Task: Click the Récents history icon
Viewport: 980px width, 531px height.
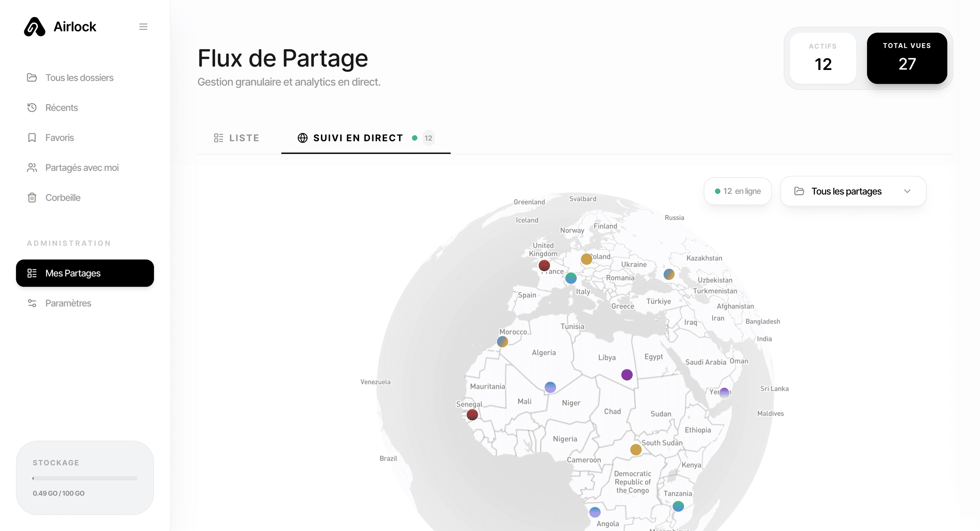Action: (x=32, y=108)
